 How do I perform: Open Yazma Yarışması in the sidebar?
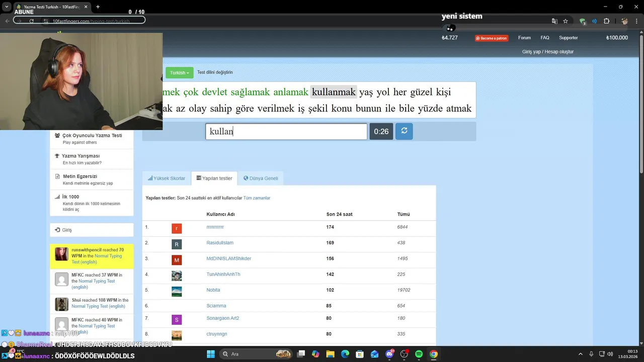pos(92,159)
